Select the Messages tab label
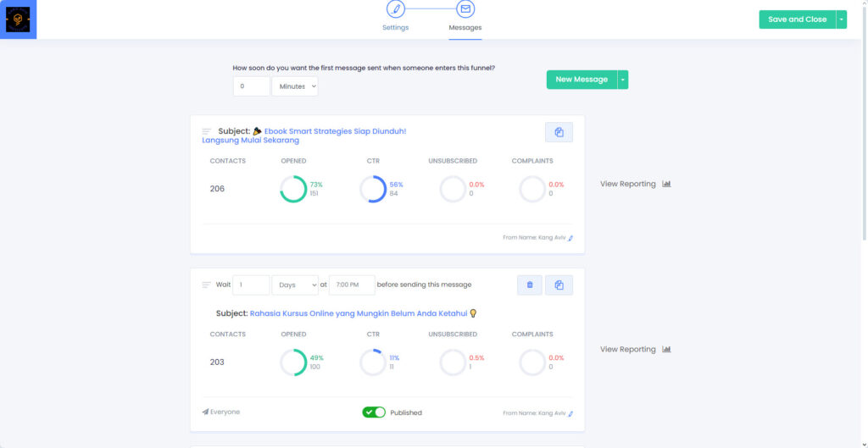 [x=465, y=28]
